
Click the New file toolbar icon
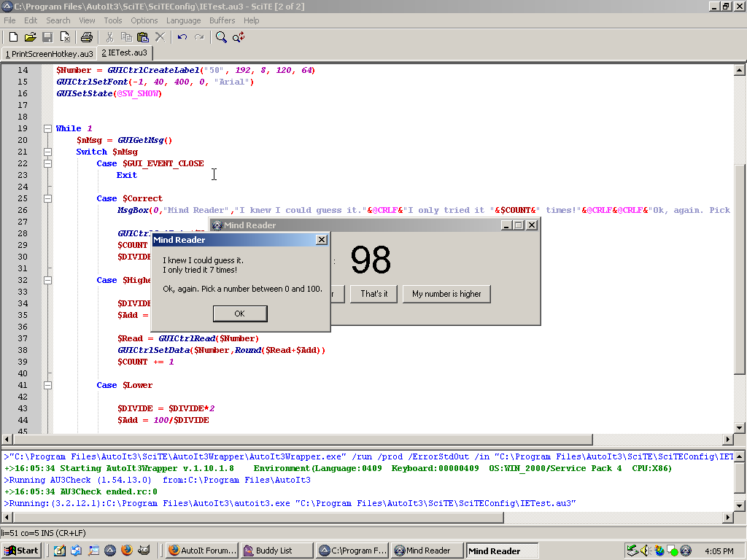pos(13,37)
